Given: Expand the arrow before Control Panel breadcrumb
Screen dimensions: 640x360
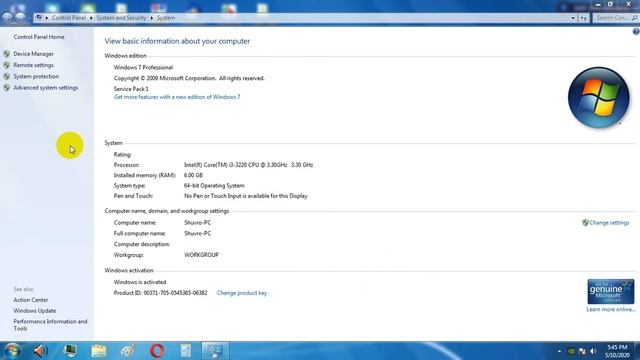Looking at the screenshot, I should click(47, 18).
